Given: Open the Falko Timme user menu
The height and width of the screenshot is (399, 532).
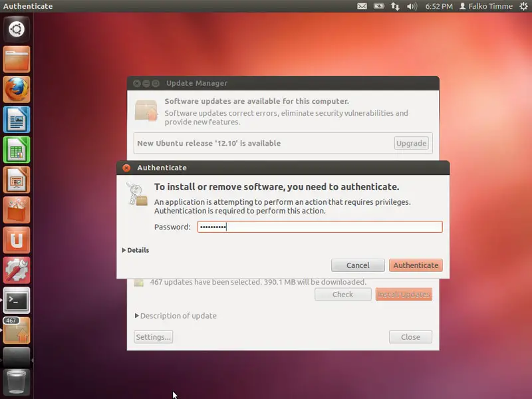Looking at the screenshot, I should 486,6.
